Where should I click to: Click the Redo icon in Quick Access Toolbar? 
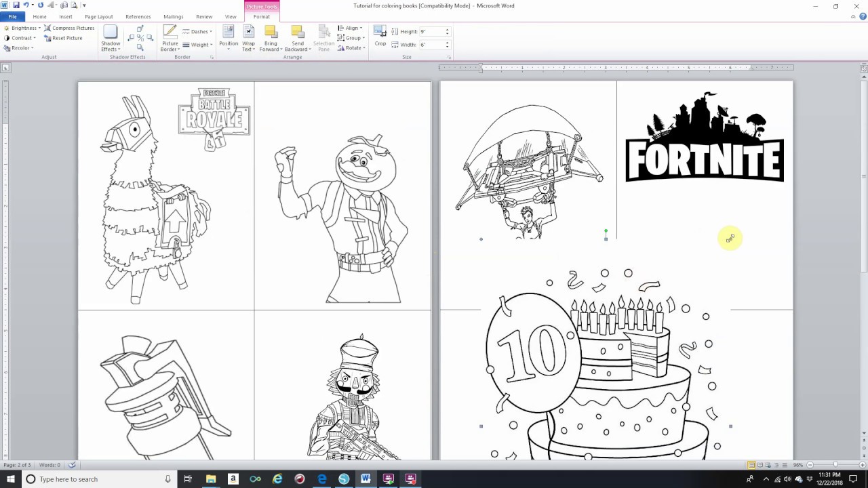tap(40, 5)
